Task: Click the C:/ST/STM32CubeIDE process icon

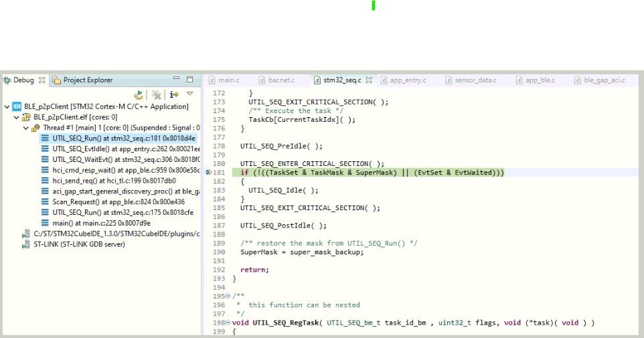Action: tap(26, 234)
